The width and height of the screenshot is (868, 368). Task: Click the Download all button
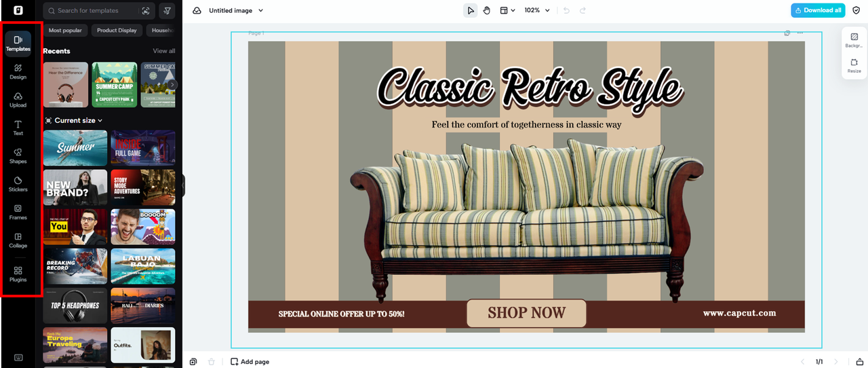click(x=818, y=10)
